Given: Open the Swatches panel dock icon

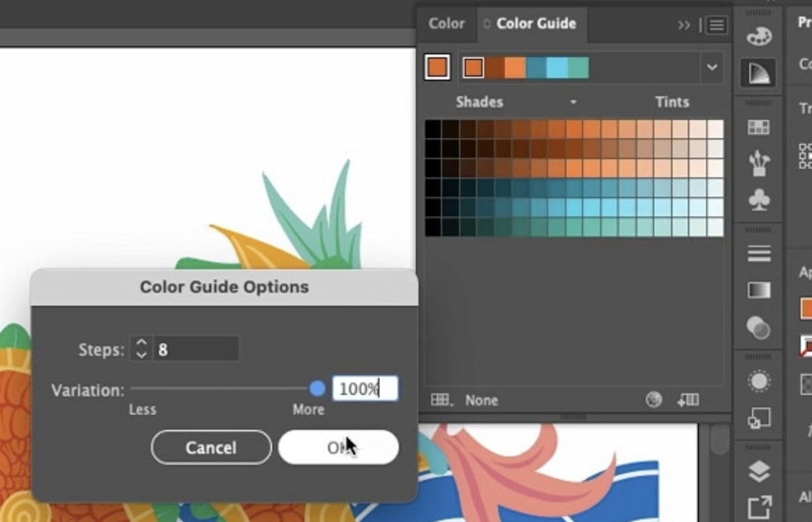Looking at the screenshot, I should (758, 128).
